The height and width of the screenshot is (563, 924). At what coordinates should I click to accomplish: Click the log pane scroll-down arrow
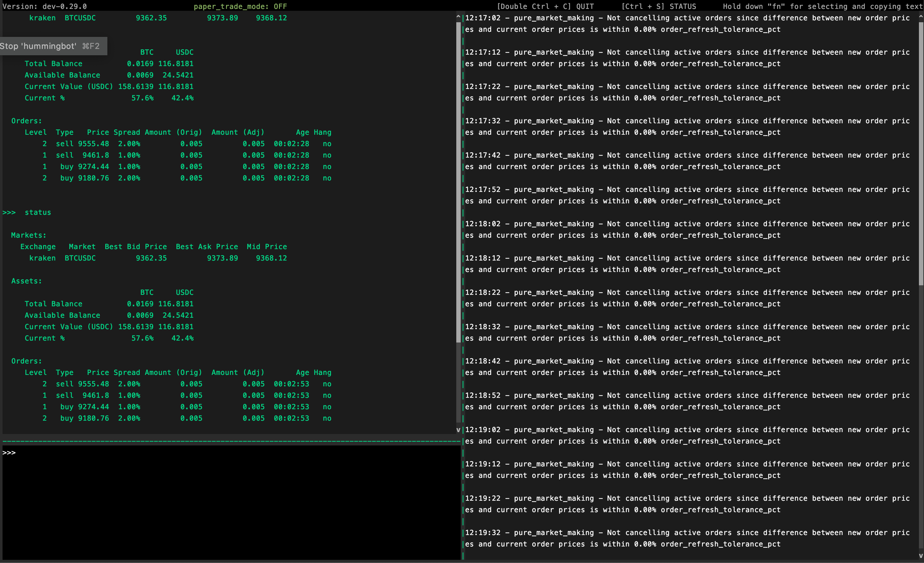pyautogui.click(x=921, y=556)
